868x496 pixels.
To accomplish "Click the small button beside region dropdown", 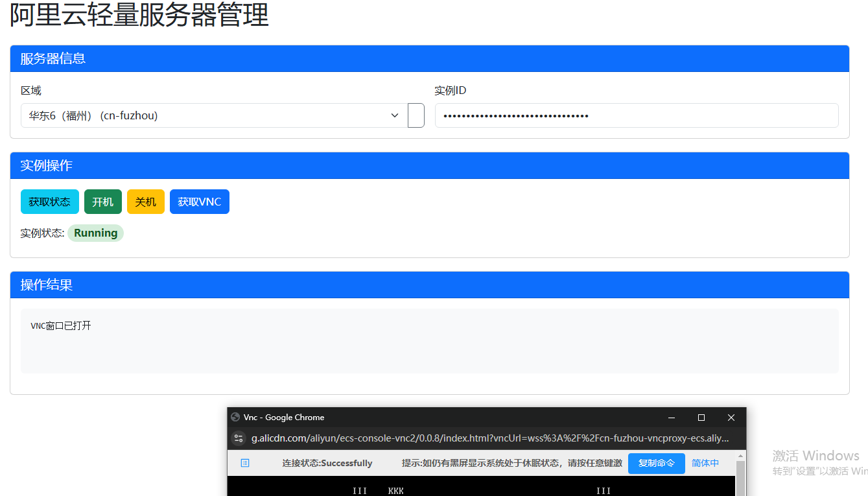I will click(x=416, y=115).
